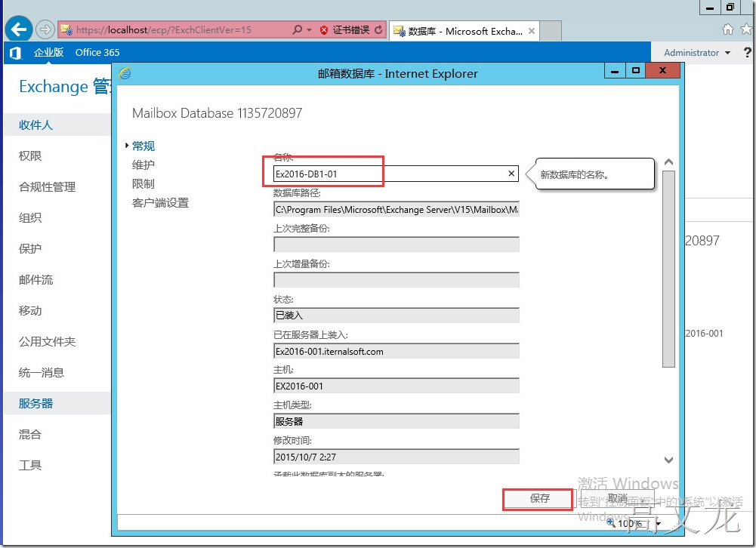Click scroll down arrow in dialog
Image resolution: width=756 pixels, height=548 pixels.
coord(668,460)
